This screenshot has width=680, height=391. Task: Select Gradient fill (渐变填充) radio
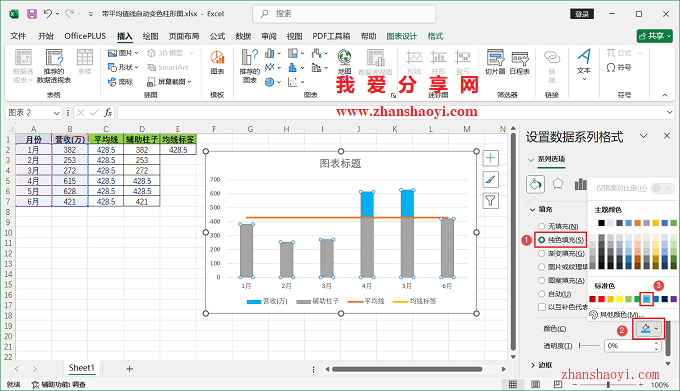[541, 253]
